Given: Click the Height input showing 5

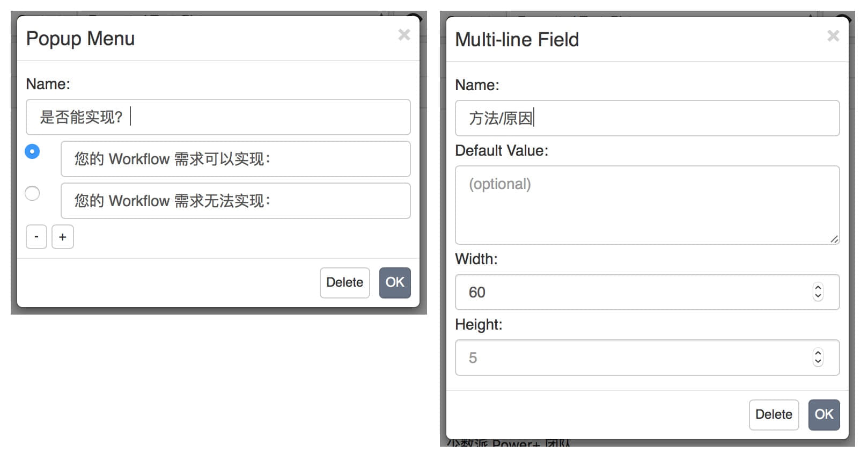Looking at the screenshot, I should point(633,358).
